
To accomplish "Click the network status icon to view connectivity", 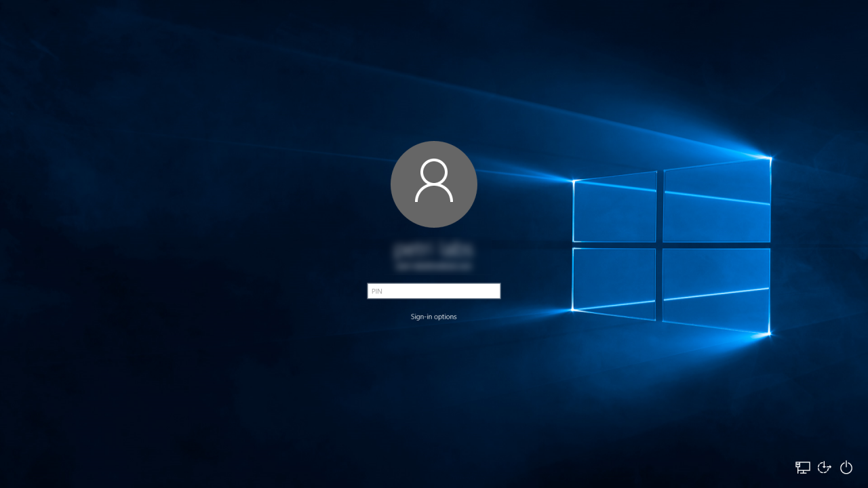I will 802,467.
